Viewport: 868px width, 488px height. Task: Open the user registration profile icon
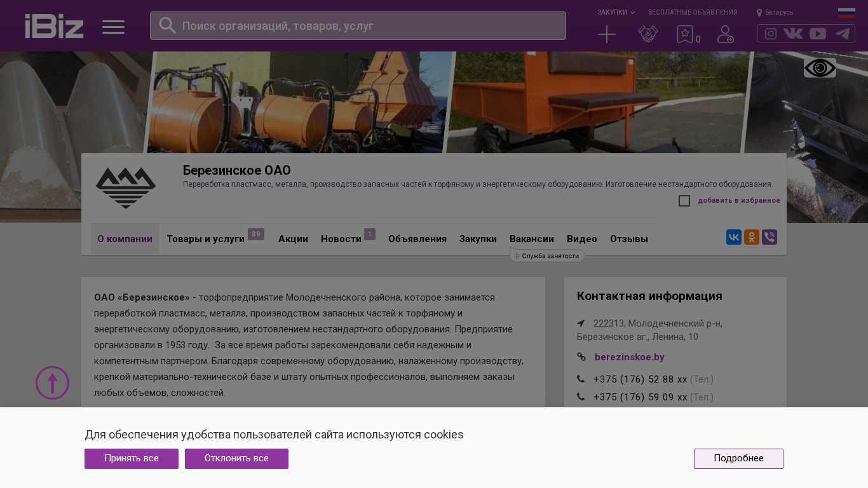pyautogui.click(x=726, y=34)
